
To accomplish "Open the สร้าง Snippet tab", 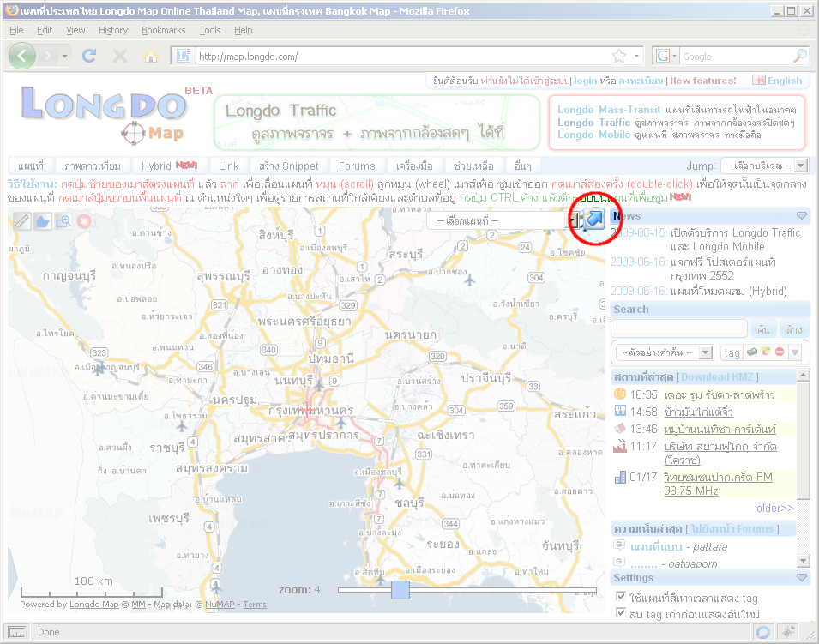I will click(x=289, y=166).
